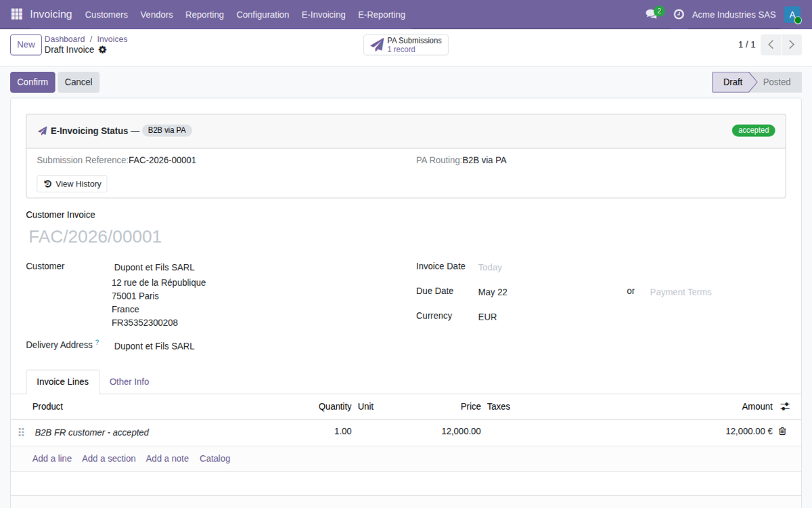Click the FR35352300208 VAT number
Image resolution: width=812 pixels, height=508 pixels.
click(x=145, y=323)
